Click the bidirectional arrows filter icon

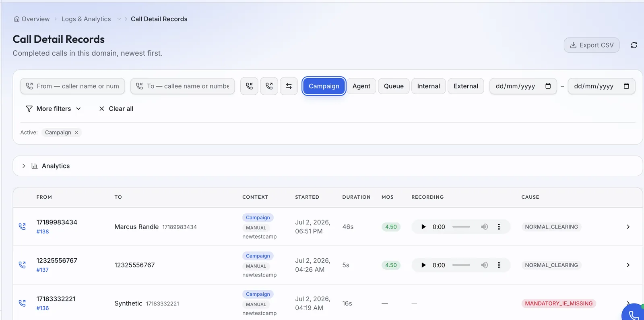[289, 86]
